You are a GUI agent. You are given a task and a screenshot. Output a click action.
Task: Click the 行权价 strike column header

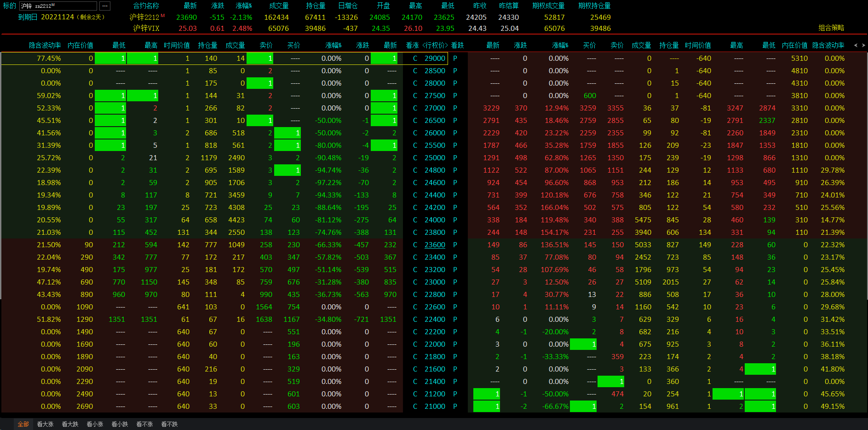[435, 45]
